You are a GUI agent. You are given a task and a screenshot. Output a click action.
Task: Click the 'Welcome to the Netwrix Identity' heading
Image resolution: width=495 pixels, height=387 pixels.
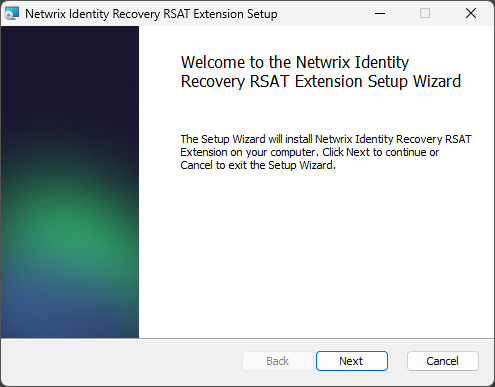coord(321,72)
